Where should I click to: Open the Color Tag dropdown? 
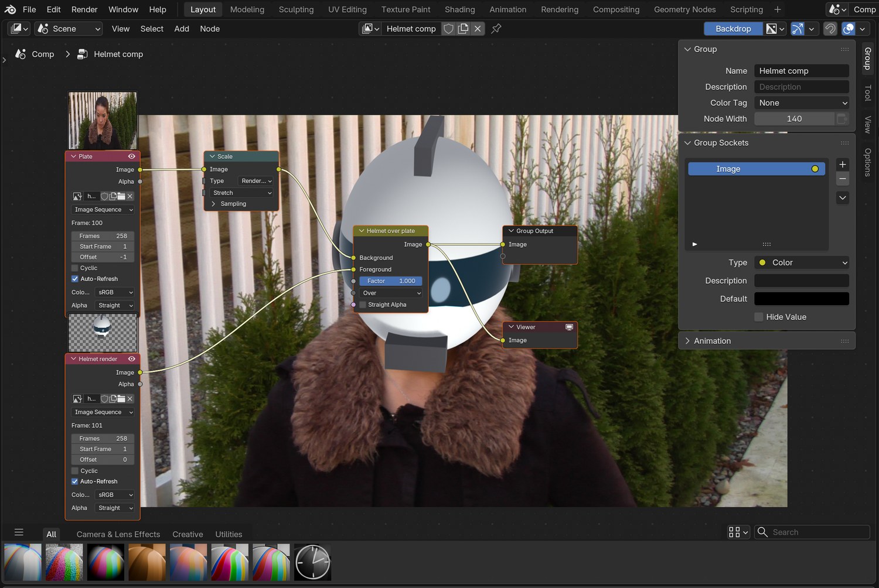click(x=802, y=102)
